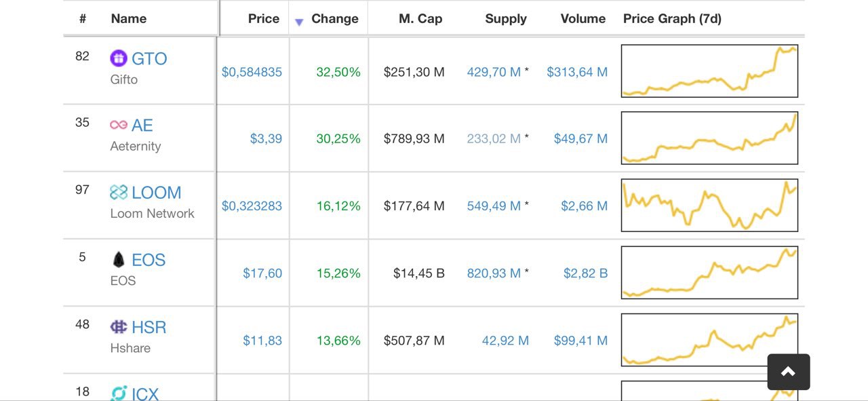Click the Gifto GTO coin icon
This screenshot has width=868, height=401.
[x=119, y=58]
